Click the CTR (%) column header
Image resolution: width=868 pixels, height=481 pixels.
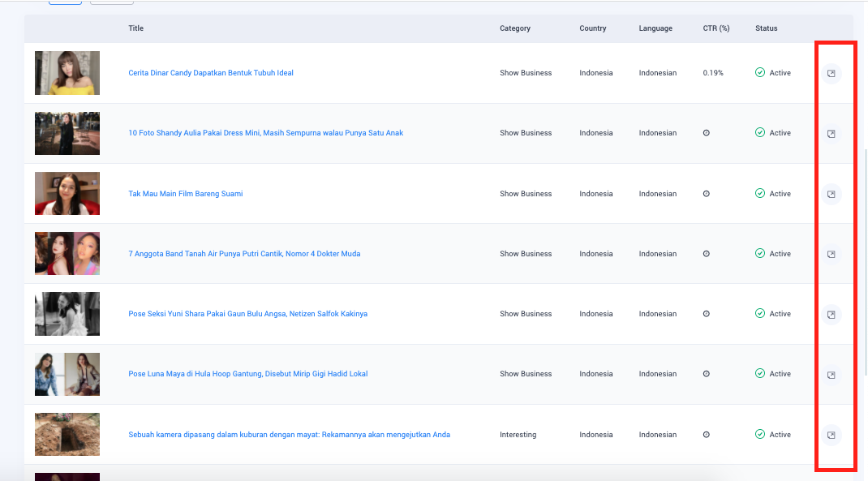point(715,28)
